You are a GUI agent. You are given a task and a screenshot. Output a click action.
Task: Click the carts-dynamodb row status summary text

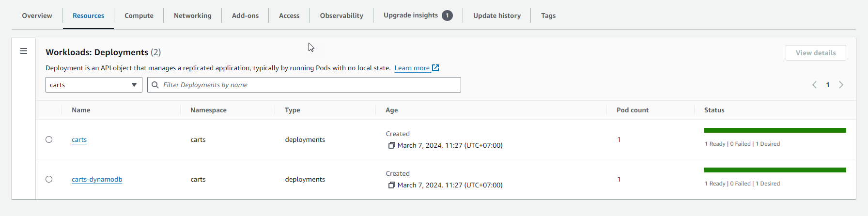[742, 184]
